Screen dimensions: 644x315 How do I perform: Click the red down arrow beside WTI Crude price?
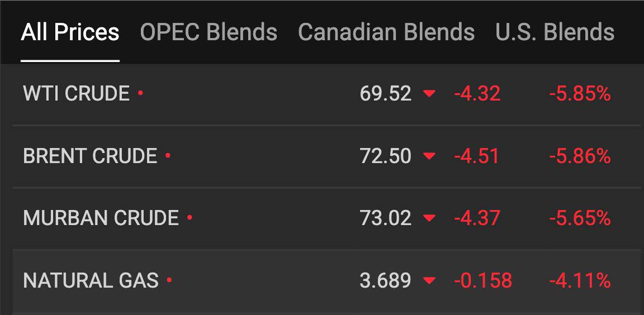[429, 94]
